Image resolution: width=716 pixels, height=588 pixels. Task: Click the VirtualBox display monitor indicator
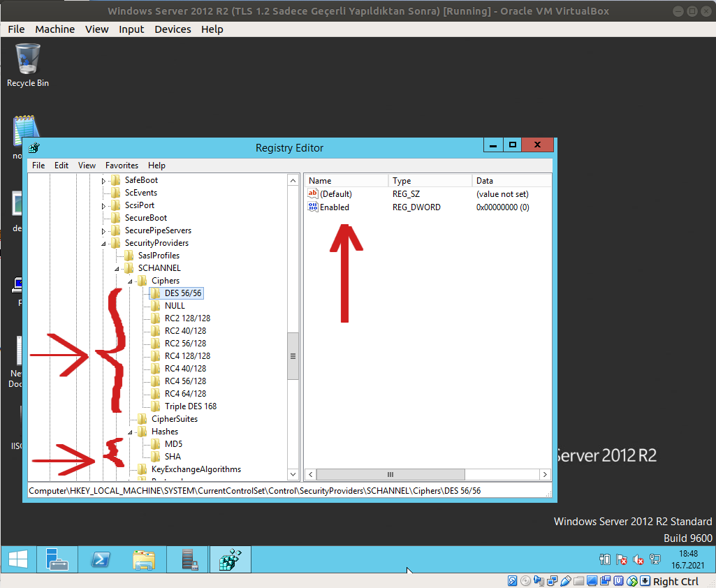(x=592, y=581)
